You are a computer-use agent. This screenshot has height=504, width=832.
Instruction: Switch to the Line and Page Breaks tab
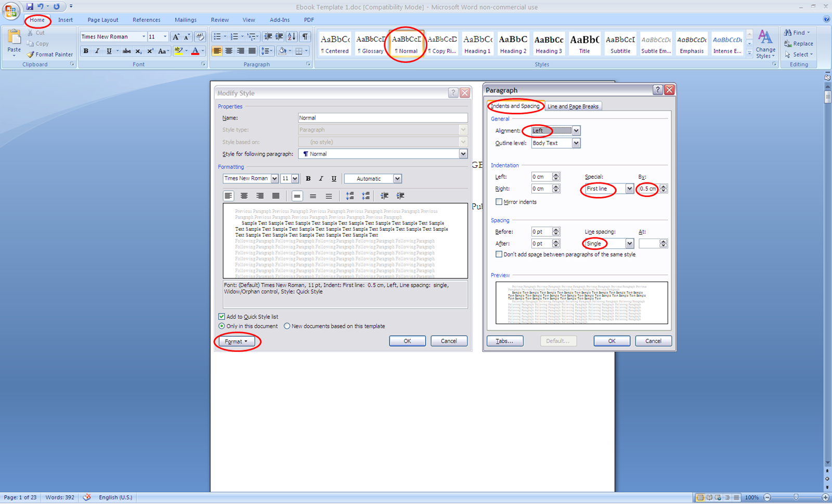(x=573, y=106)
